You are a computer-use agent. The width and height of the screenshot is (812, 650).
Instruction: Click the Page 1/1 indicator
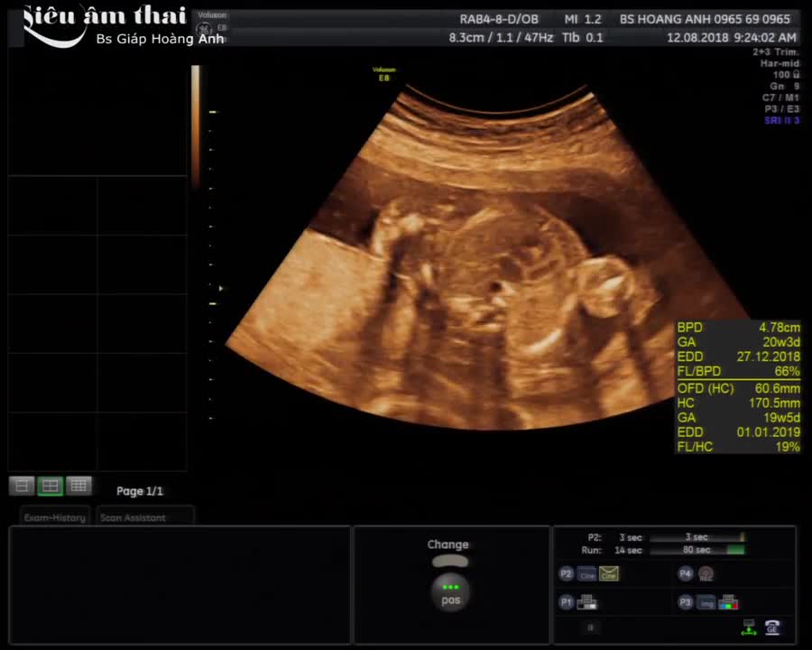point(139,491)
